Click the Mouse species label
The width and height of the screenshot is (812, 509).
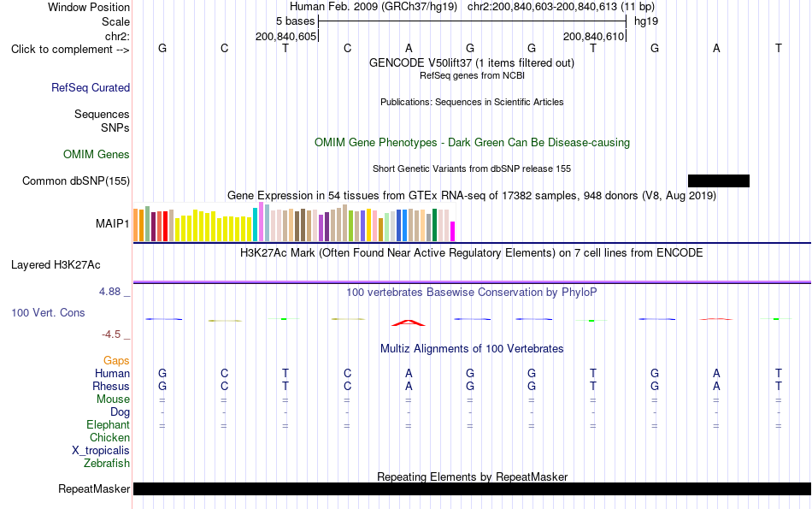click(x=113, y=400)
